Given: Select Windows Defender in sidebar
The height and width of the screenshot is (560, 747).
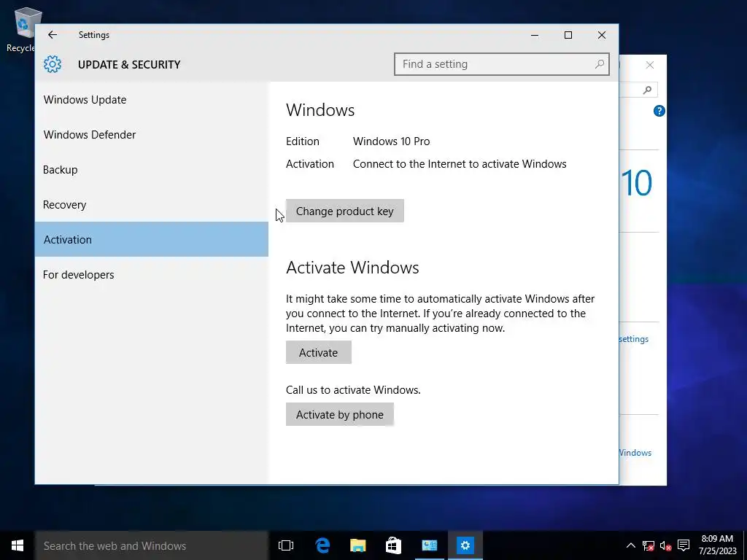Looking at the screenshot, I should point(152,135).
